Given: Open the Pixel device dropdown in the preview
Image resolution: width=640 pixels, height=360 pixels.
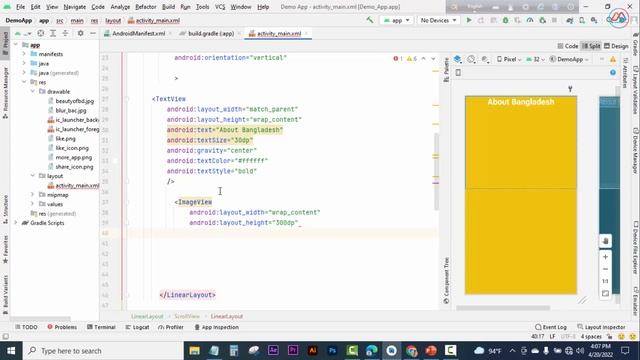Looking at the screenshot, I should tap(509, 59).
